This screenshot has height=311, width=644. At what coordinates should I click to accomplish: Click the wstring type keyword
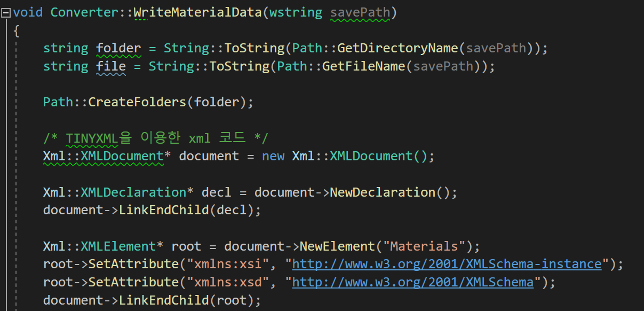[x=296, y=12]
